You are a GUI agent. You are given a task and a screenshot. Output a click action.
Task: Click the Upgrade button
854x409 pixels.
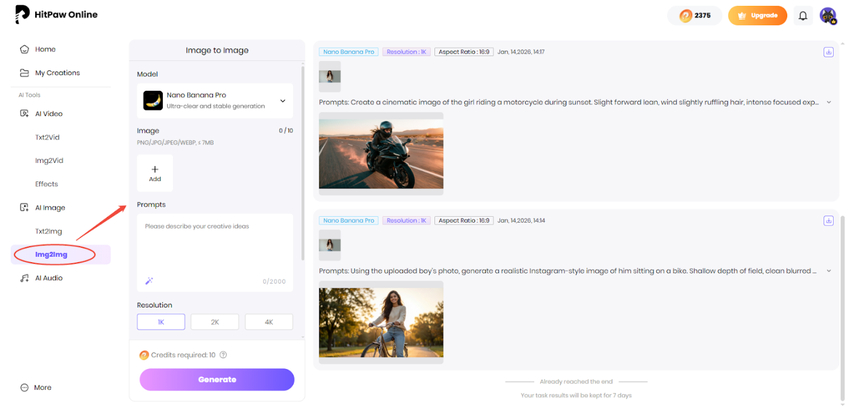pyautogui.click(x=757, y=16)
